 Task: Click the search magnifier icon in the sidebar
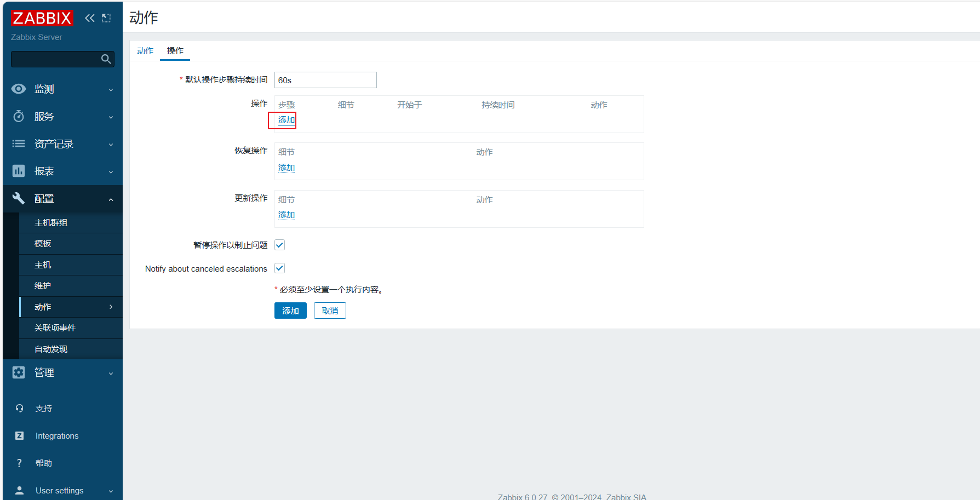pos(106,59)
